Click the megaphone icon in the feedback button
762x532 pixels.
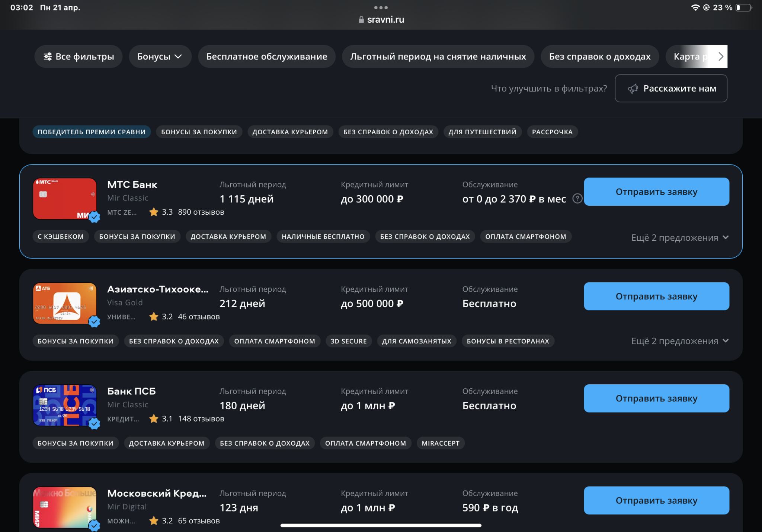[633, 89]
